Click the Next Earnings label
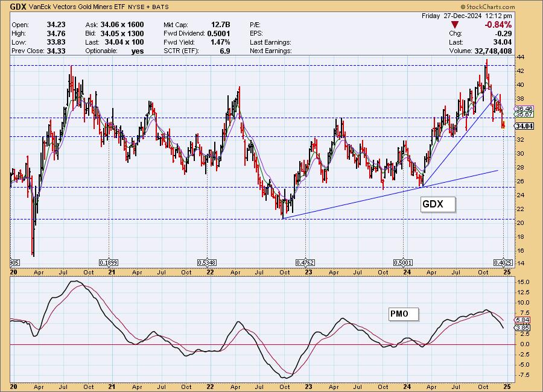 271,51
